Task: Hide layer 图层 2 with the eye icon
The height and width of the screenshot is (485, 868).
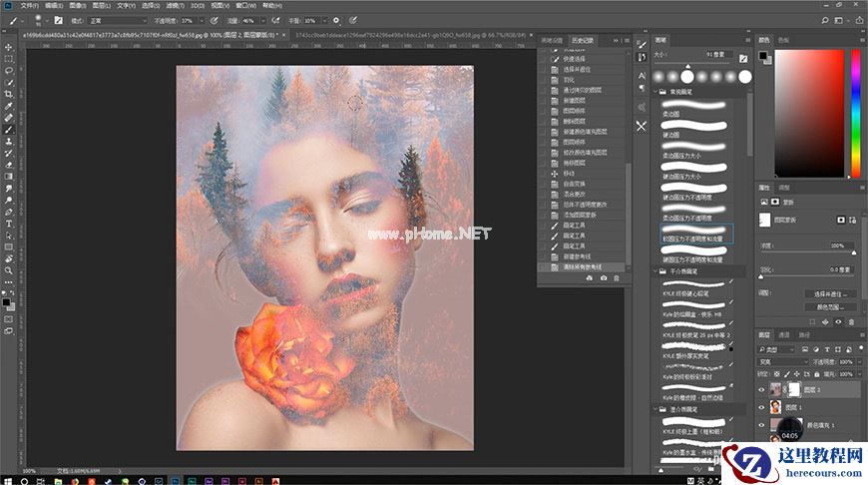Action: tap(761, 390)
